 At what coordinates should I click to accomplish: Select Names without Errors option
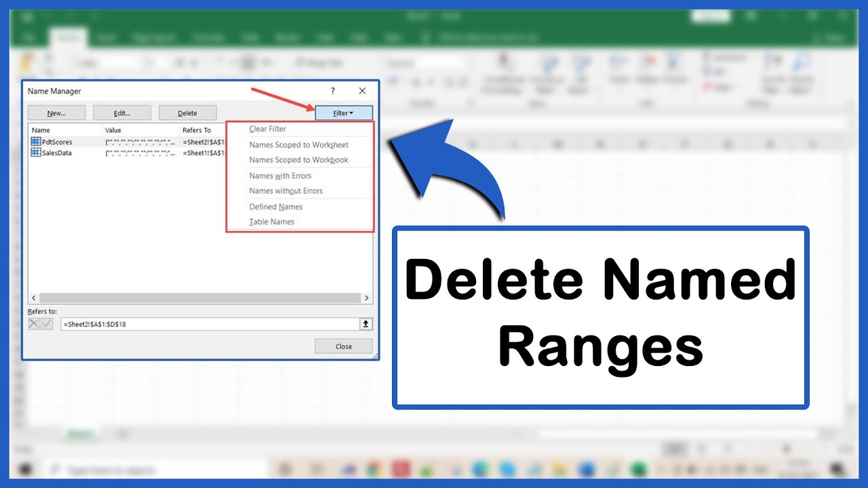286,190
